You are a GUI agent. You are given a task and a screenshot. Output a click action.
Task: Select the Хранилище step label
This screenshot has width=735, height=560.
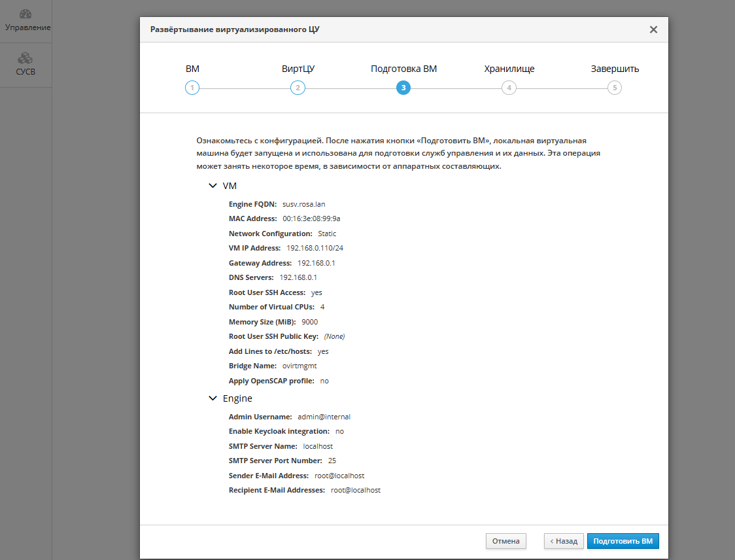509,69
